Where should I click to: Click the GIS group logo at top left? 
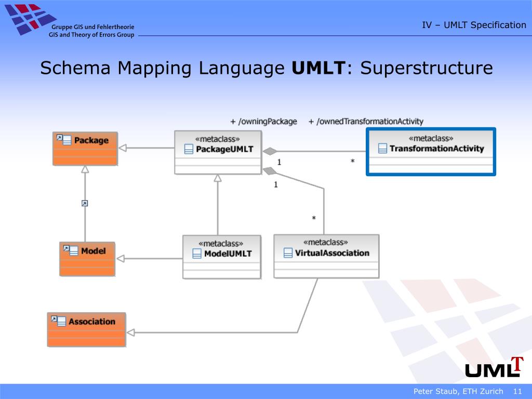[30, 19]
